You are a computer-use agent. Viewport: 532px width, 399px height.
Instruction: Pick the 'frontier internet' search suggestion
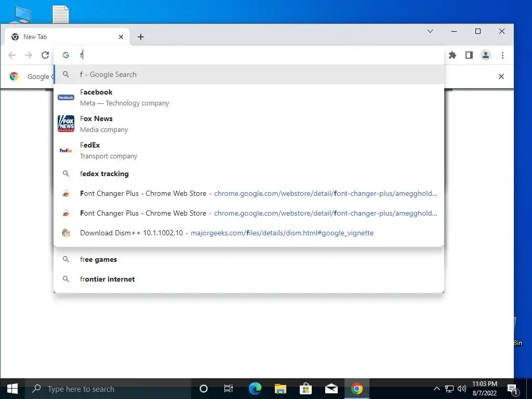pos(249,279)
